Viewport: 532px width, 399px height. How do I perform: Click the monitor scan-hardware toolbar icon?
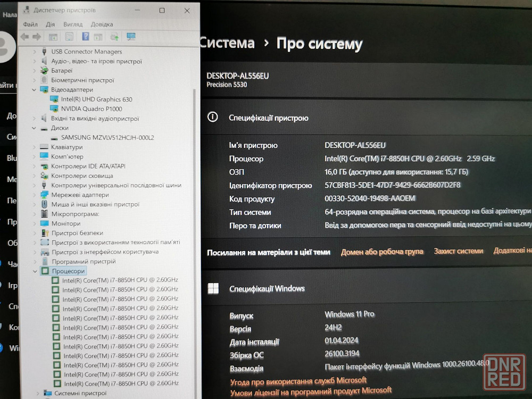coord(131,37)
